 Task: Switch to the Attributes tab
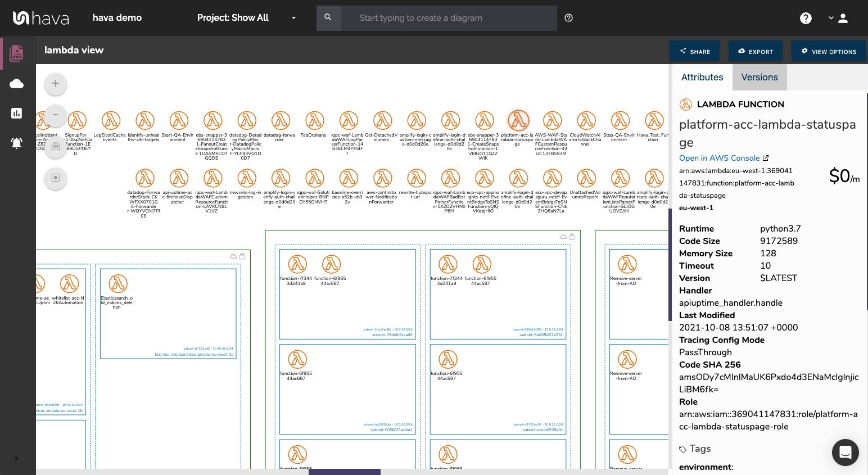point(702,78)
